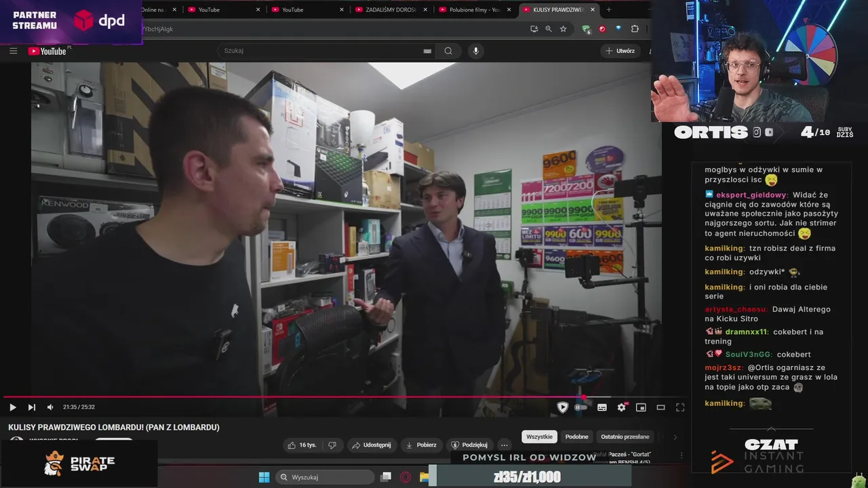Open more actions ellipsis menu
This screenshot has width=868, height=488.
pyautogui.click(x=504, y=445)
